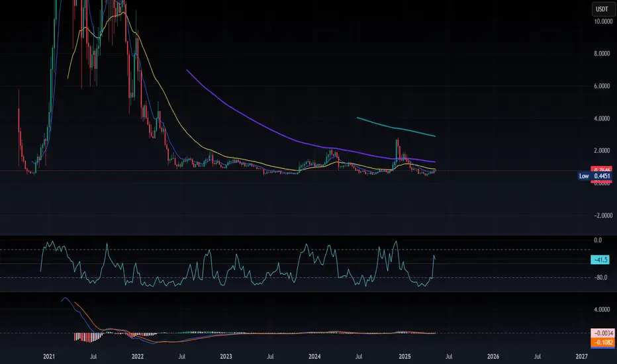Click the 2027 time axis label
The width and height of the screenshot is (617, 364).
coord(582,357)
